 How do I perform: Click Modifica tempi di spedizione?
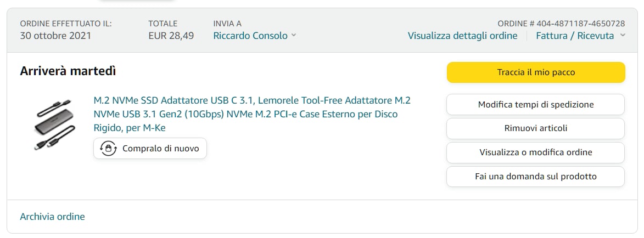(535, 104)
